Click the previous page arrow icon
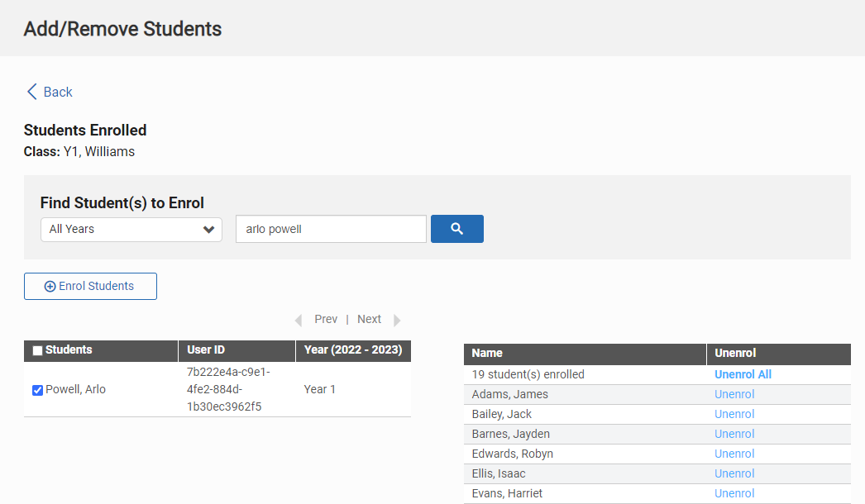 pos(299,320)
